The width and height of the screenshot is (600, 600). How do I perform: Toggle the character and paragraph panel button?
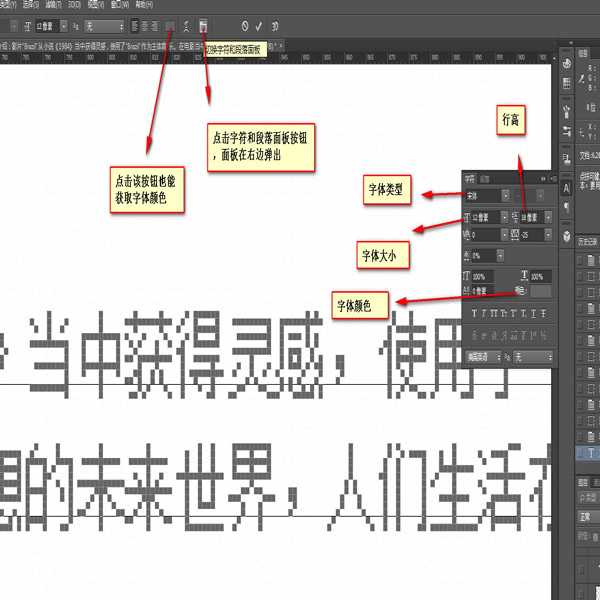point(204,26)
